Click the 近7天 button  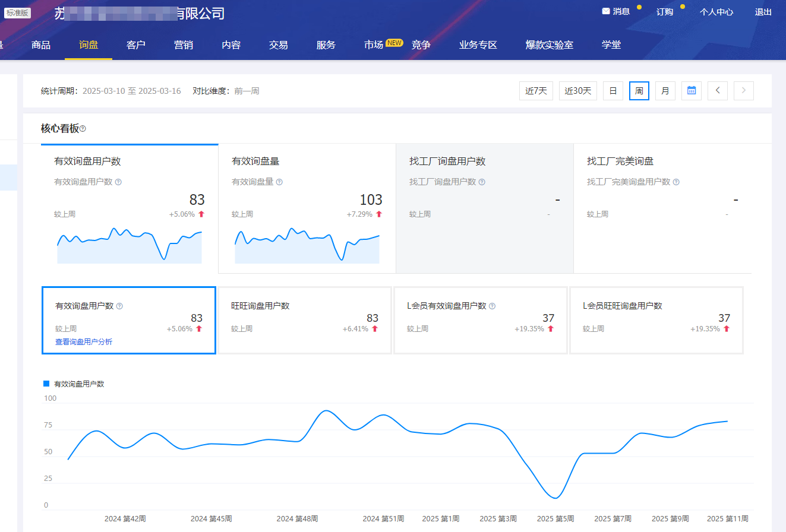point(536,91)
